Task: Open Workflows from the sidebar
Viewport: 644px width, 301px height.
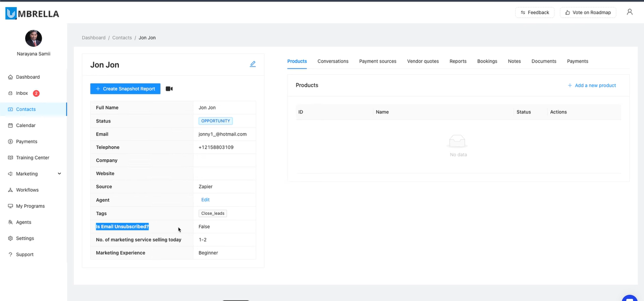Action: tap(33, 190)
